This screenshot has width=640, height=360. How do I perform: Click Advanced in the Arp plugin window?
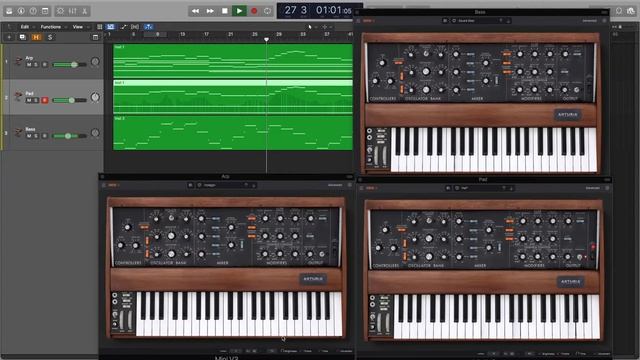335,185
